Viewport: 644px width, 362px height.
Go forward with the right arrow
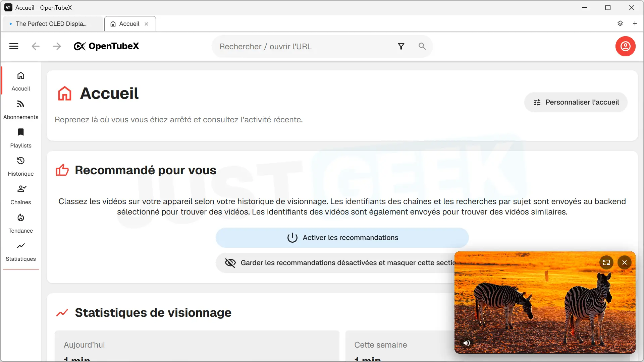pos(57,46)
